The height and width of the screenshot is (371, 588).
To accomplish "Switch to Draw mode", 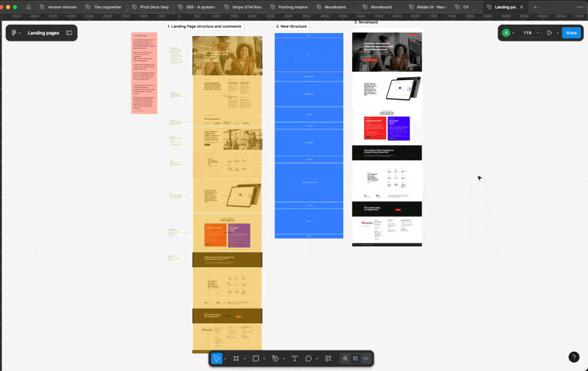I will coord(345,359).
